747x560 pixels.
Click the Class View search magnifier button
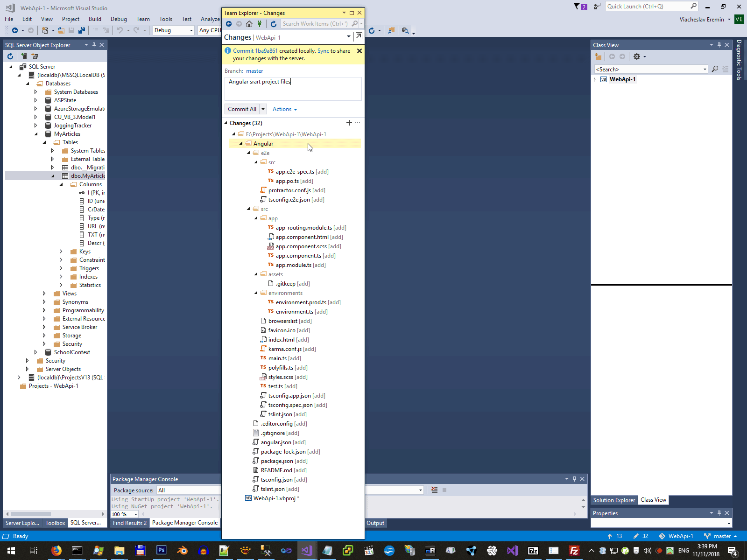(x=715, y=69)
